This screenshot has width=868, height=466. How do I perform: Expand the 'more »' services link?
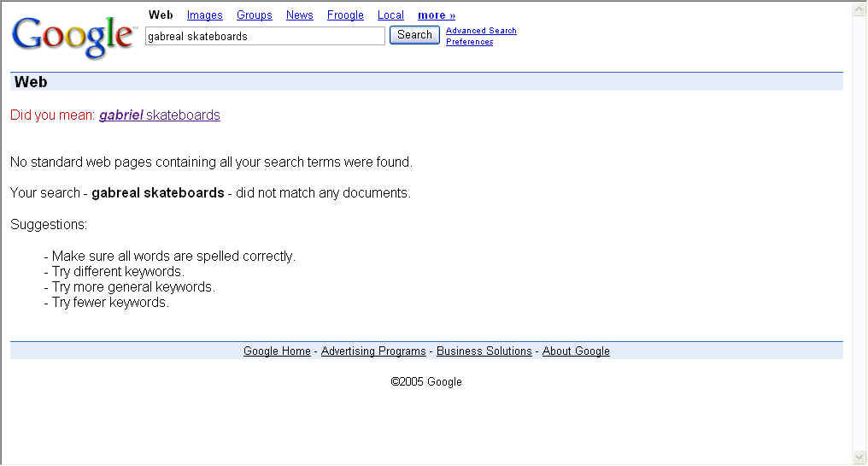pos(436,15)
